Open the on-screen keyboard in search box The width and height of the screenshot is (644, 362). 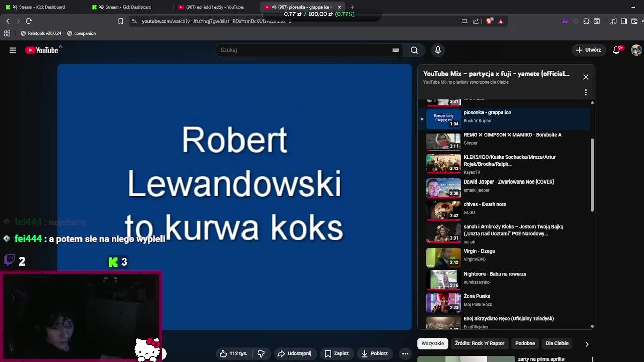click(396, 50)
